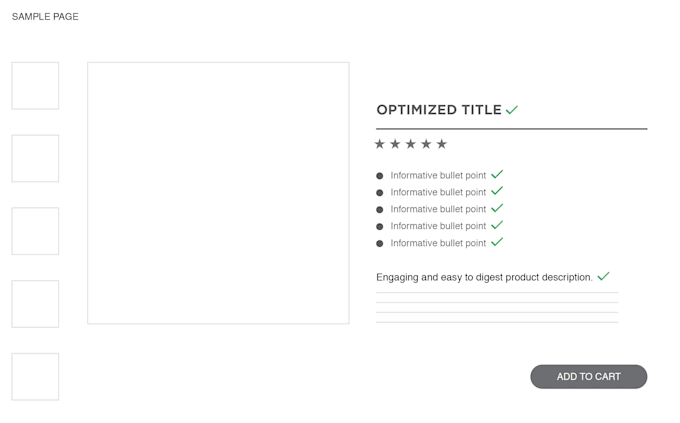
Task: Click checkmark next to last bullet point
Action: click(497, 242)
